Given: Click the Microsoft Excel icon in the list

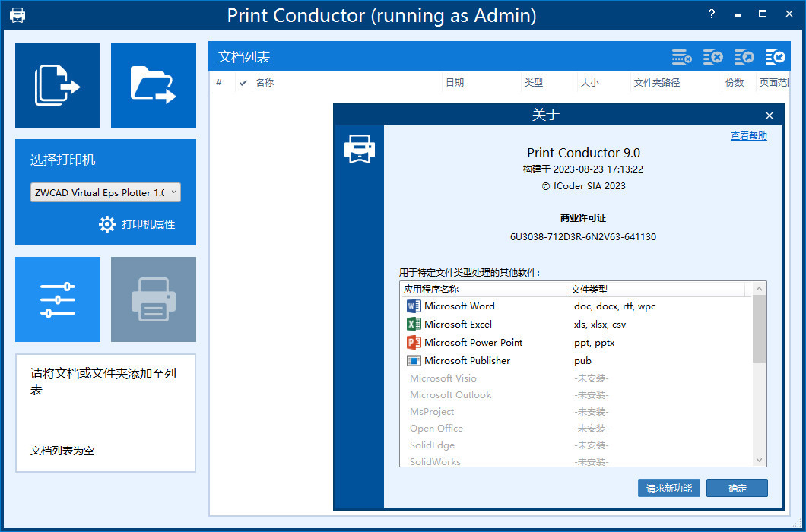Looking at the screenshot, I should click(x=414, y=325).
